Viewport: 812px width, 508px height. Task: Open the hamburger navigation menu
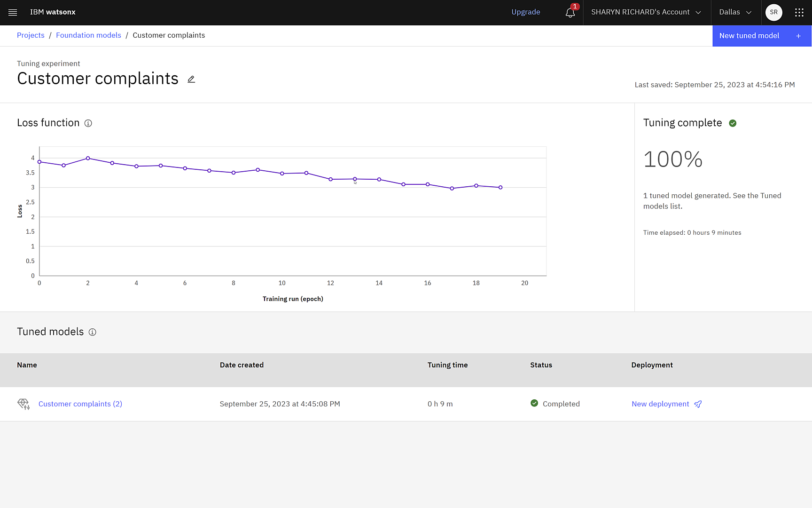[x=12, y=12]
